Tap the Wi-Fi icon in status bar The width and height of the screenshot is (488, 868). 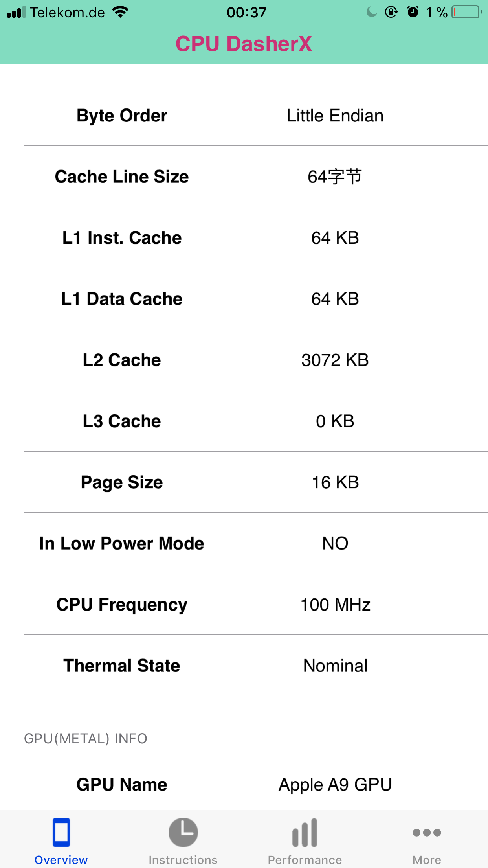coord(120,12)
